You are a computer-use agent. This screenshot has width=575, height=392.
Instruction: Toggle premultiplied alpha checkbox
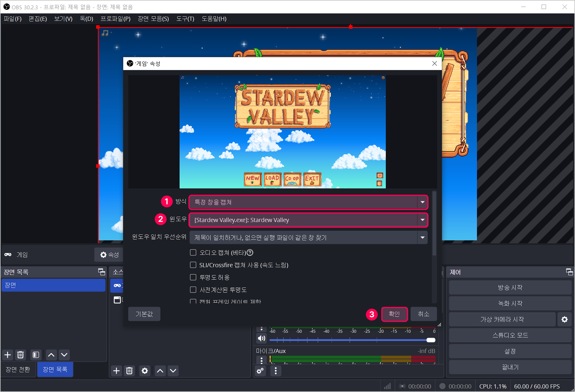click(x=193, y=290)
